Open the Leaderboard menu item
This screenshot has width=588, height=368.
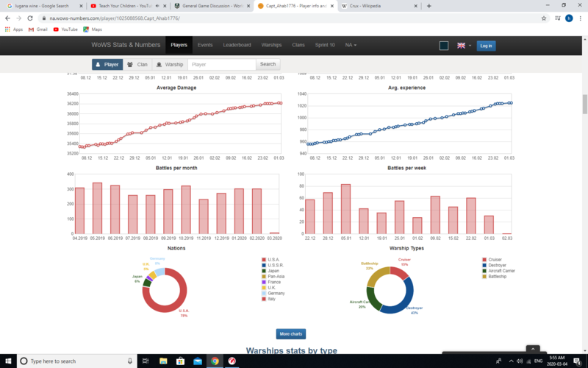(237, 45)
